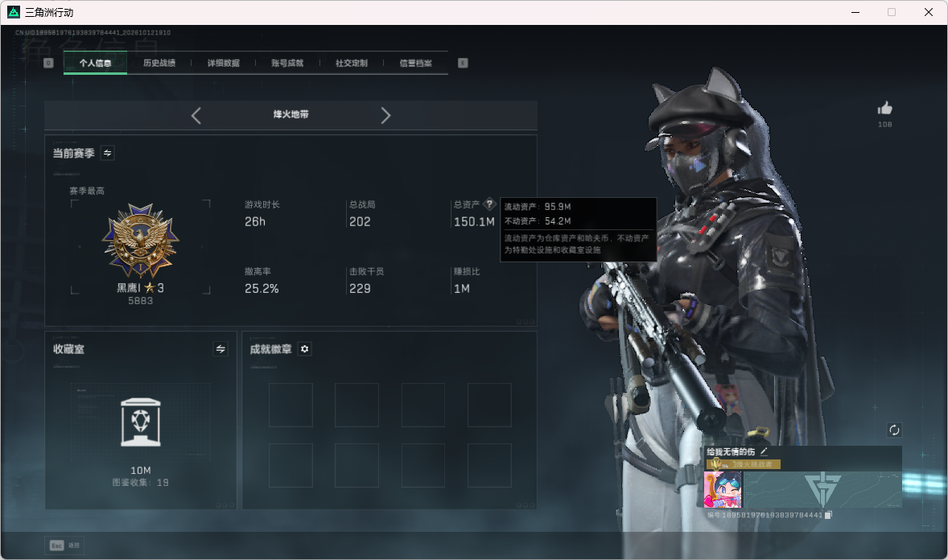Click the namecard banner with triangle logo

822,489
